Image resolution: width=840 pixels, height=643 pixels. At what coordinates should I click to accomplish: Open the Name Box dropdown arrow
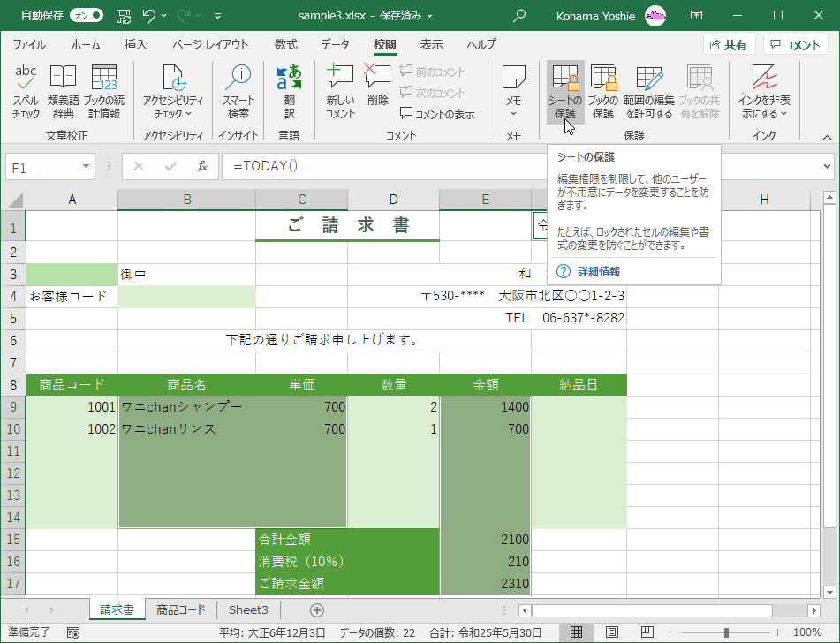(85, 166)
